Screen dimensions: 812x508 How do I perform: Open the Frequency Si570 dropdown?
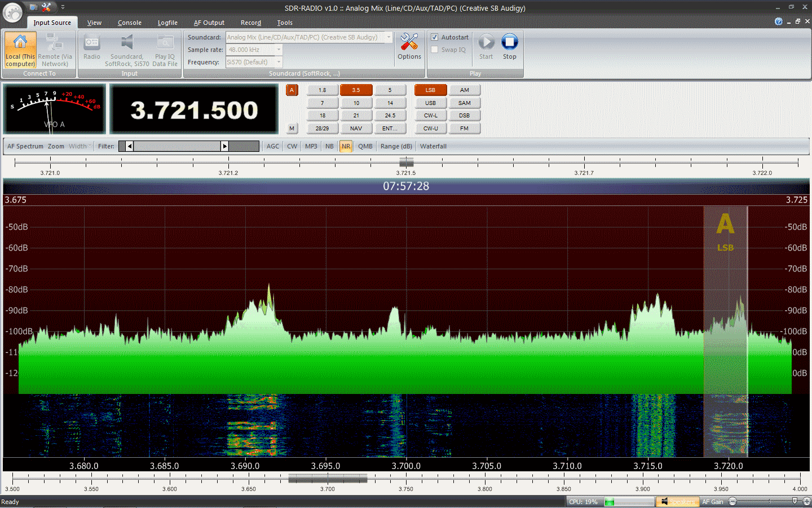[x=278, y=62]
